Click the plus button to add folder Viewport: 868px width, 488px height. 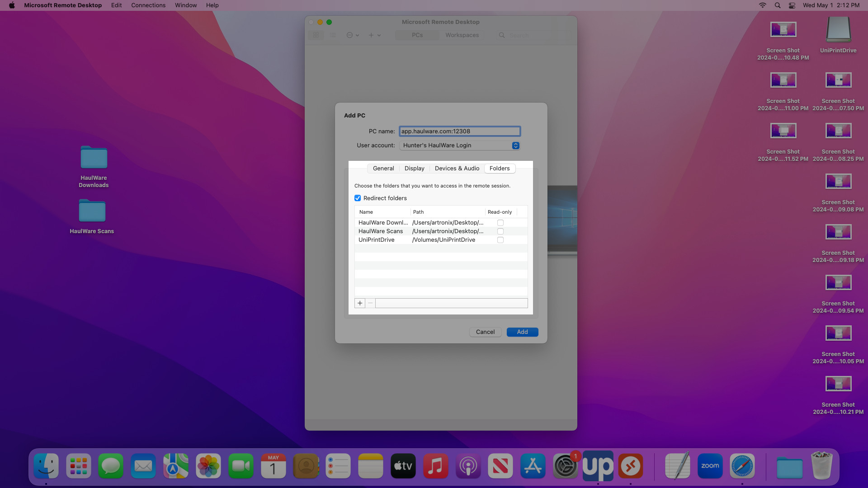click(360, 303)
